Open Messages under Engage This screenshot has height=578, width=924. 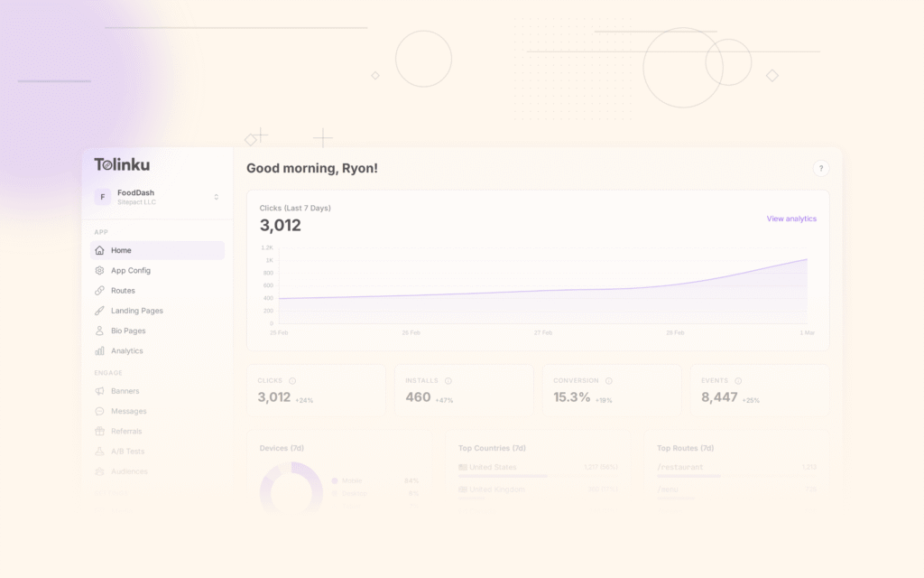[157, 411]
